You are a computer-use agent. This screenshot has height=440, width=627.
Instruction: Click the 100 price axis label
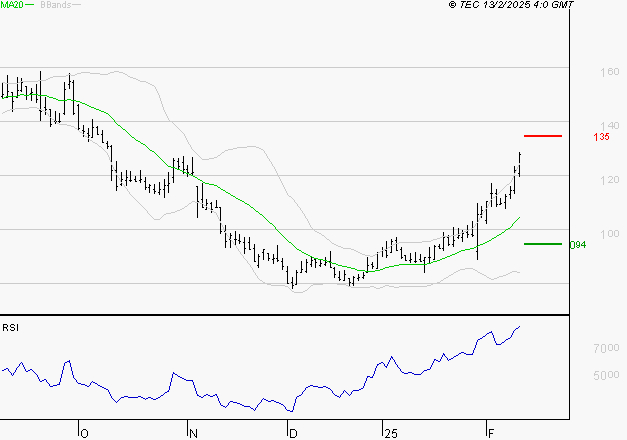pos(609,234)
